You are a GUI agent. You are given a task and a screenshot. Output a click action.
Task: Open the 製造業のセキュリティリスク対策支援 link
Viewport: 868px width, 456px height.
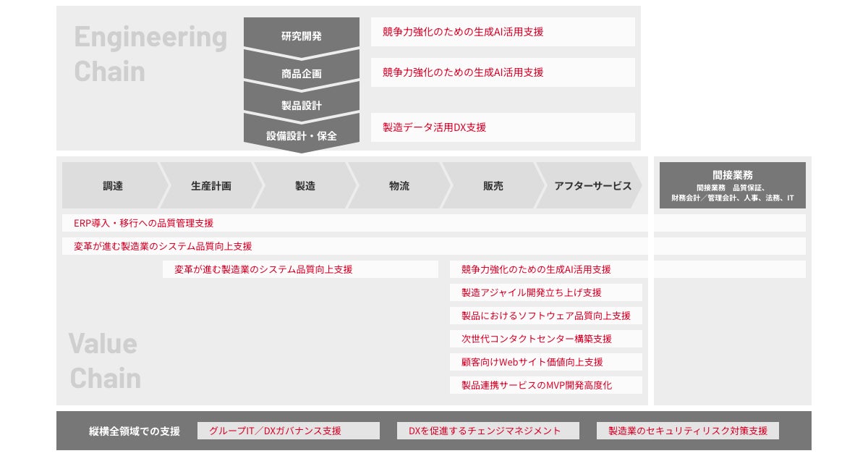point(688,431)
